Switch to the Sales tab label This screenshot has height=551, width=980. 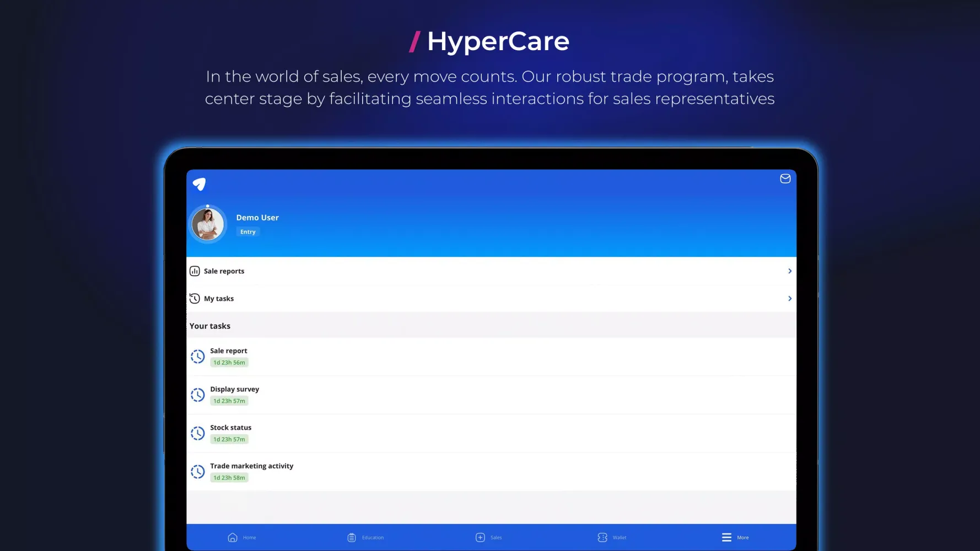tap(496, 538)
